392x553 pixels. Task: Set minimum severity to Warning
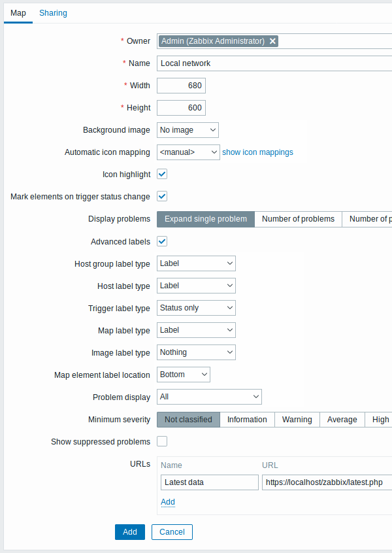click(x=297, y=420)
